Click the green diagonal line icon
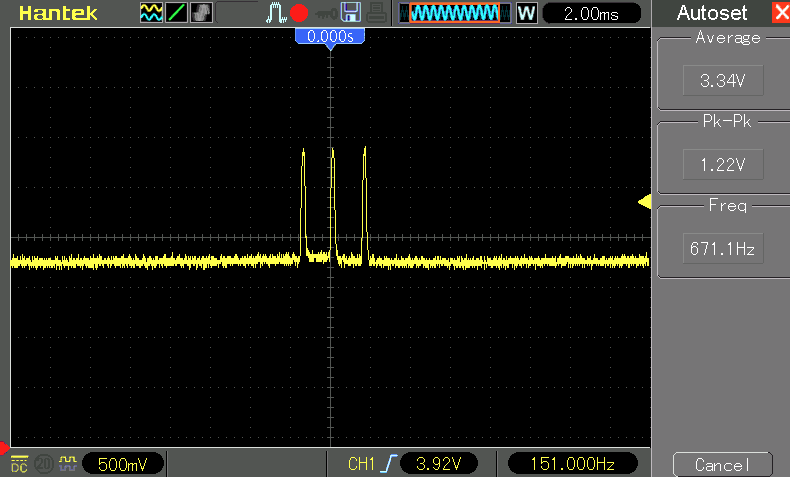This screenshot has width=790, height=477. (x=175, y=13)
